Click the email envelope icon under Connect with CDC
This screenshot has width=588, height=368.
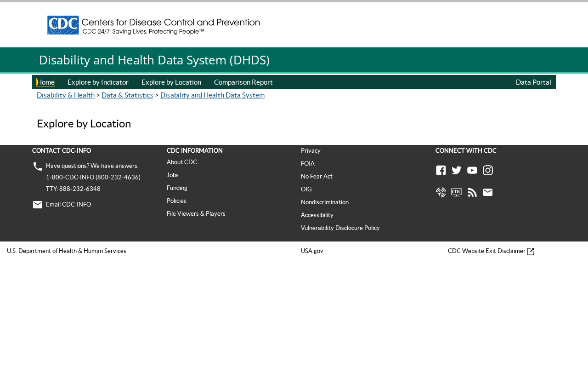tap(488, 192)
